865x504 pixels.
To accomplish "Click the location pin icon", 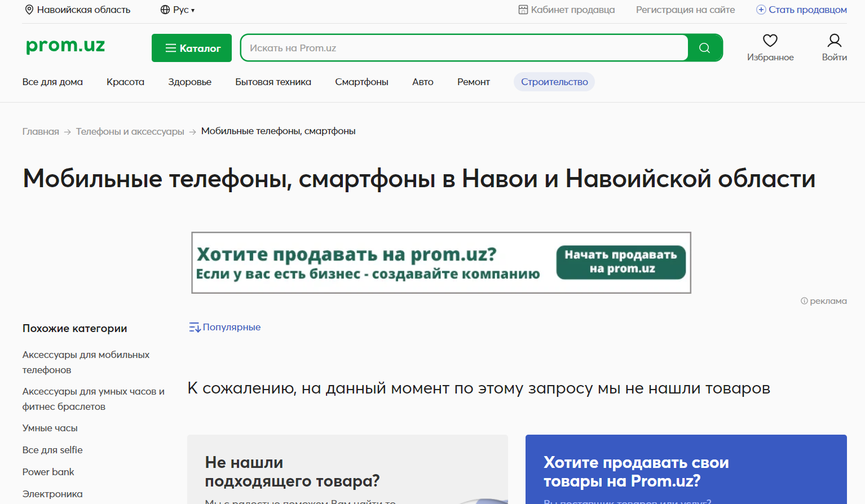I will click(29, 10).
